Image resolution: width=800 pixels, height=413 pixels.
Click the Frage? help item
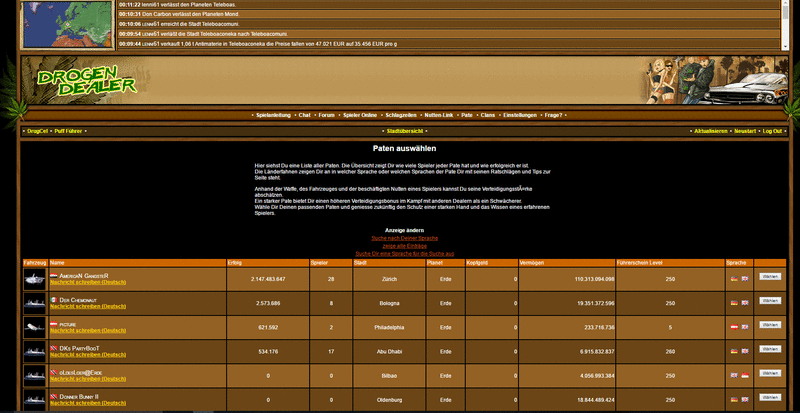(x=554, y=115)
